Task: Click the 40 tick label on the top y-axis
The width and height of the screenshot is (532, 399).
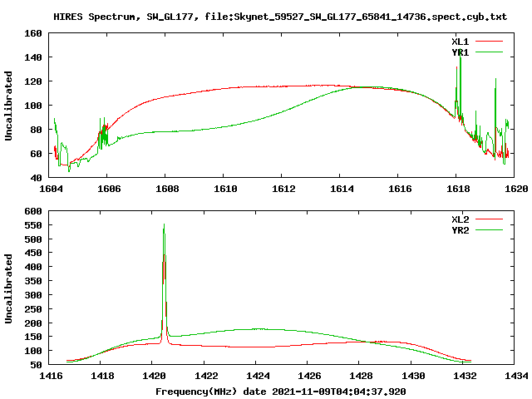Action: pos(37,178)
